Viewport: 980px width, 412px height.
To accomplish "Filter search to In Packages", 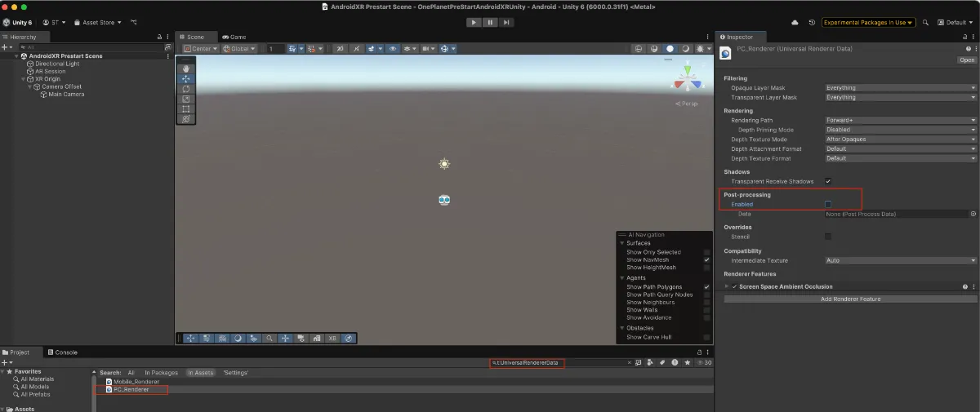I will [161, 373].
